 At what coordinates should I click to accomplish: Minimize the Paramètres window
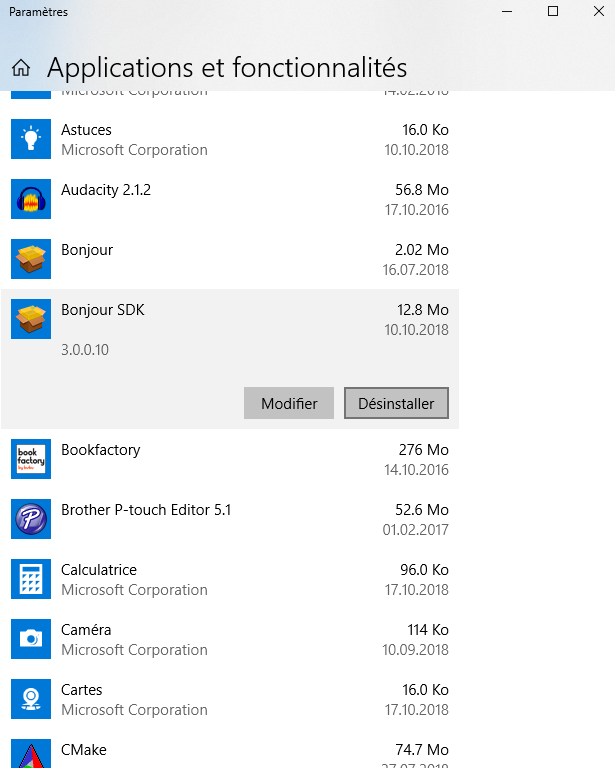[507, 11]
